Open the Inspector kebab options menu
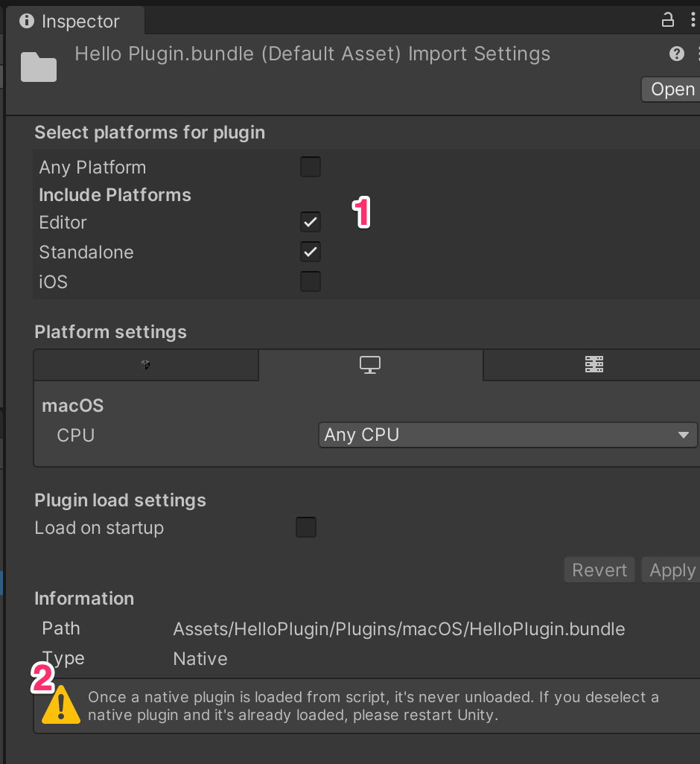 tap(693, 20)
